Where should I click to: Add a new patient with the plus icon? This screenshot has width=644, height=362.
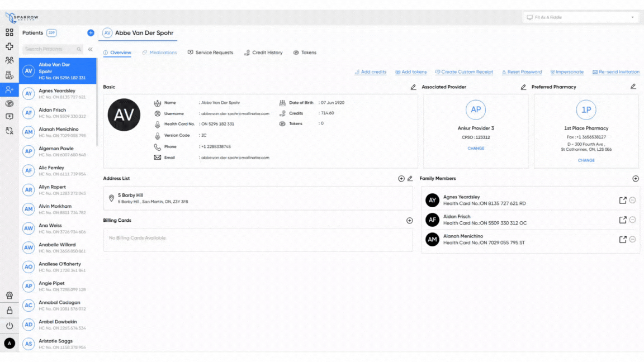pyautogui.click(x=91, y=33)
